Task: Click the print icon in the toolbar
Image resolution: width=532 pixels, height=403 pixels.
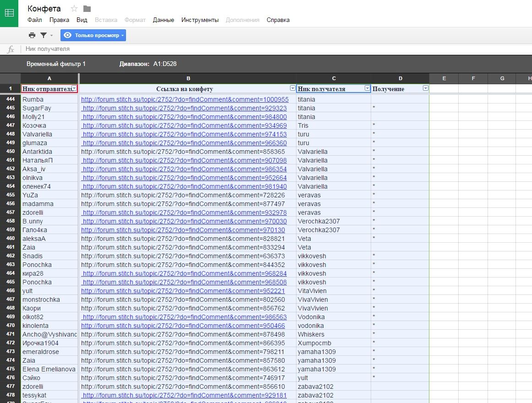Action: pos(32,35)
